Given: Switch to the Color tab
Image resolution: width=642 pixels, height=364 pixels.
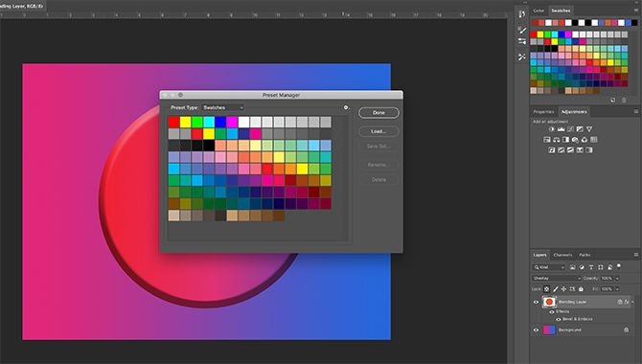Looking at the screenshot, I should [x=539, y=11].
